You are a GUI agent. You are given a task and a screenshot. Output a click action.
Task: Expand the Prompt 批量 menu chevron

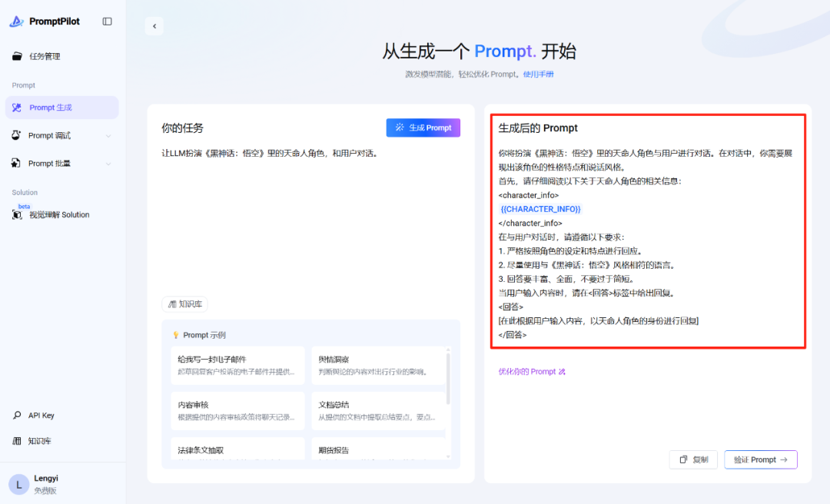pos(108,164)
